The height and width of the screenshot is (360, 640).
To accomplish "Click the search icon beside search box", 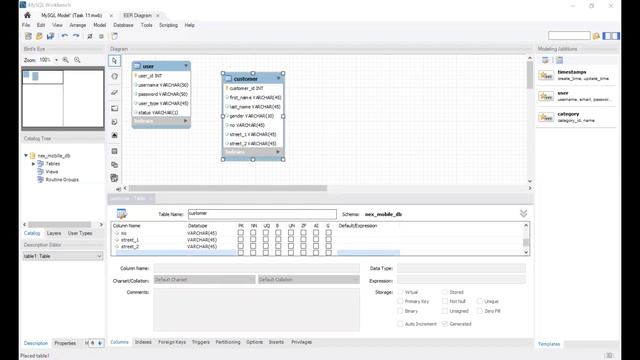I will pyautogui.click(x=596, y=36).
